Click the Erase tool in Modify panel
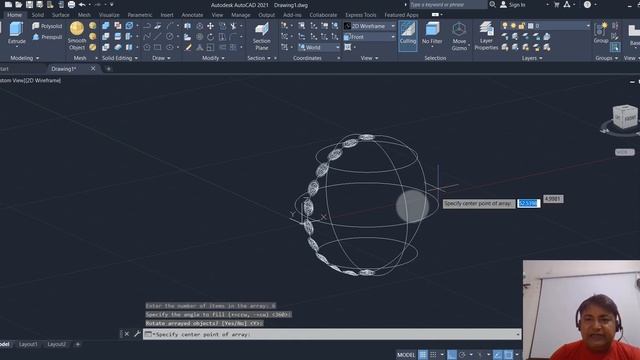Image resolution: width=640 pixels, height=360 pixels. click(x=188, y=47)
